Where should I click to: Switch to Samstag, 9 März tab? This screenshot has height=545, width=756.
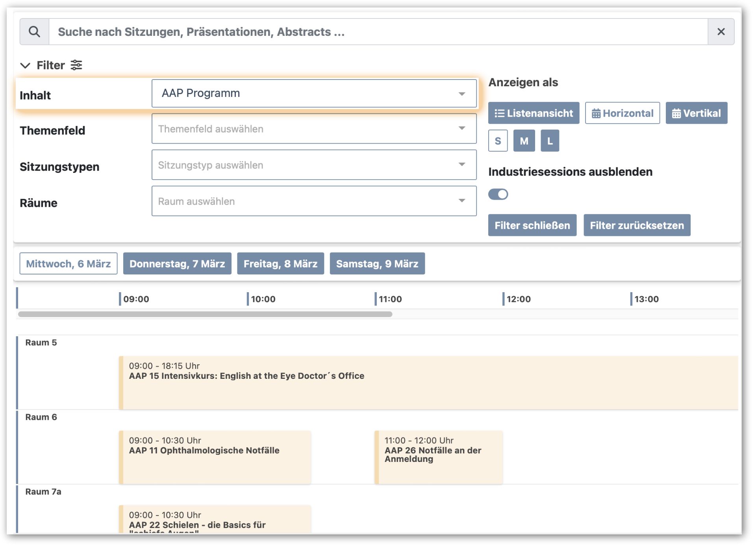pos(377,263)
